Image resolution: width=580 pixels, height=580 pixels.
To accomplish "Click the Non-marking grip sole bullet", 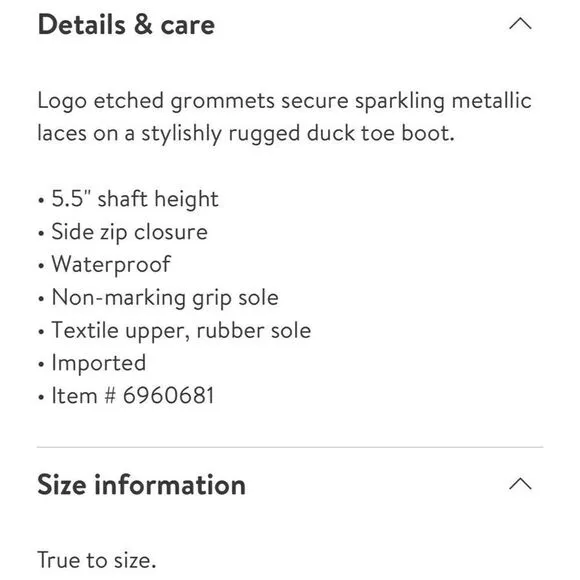I will [x=165, y=298].
